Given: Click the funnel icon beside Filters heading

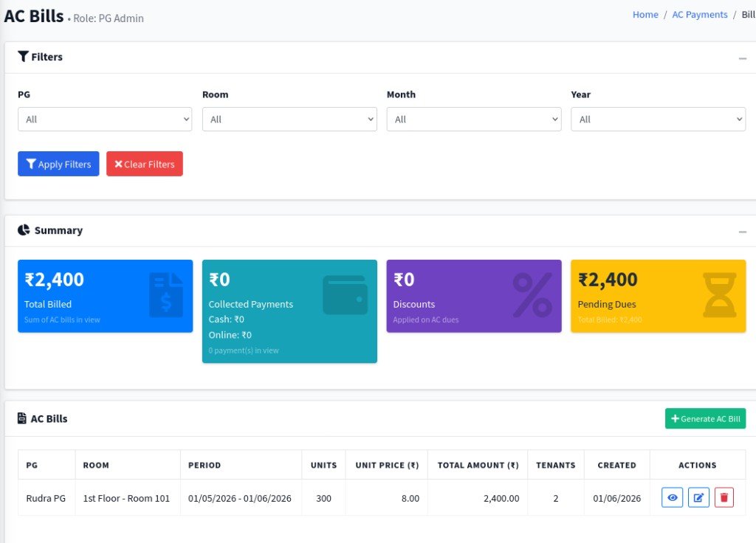Looking at the screenshot, I should click(x=23, y=56).
